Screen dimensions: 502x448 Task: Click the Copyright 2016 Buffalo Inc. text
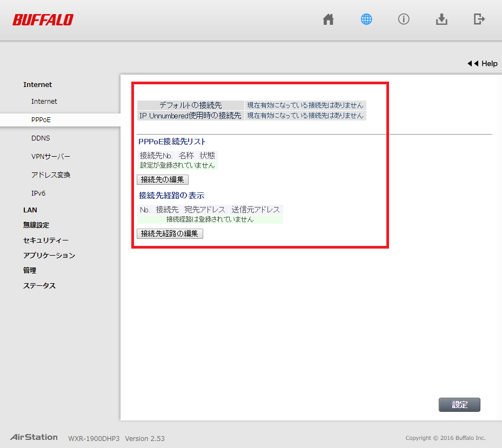(x=445, y=438)
